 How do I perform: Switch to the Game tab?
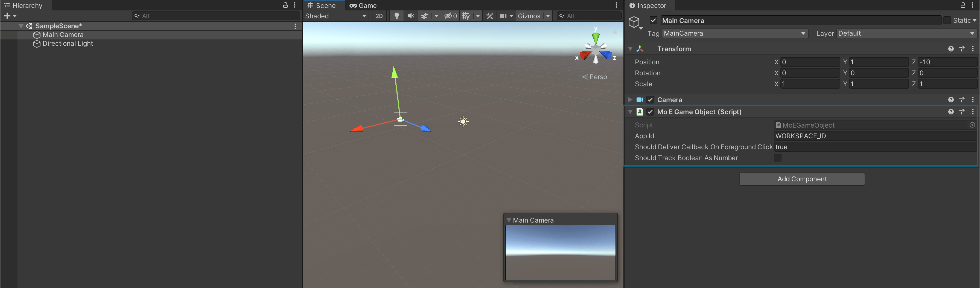363,5
